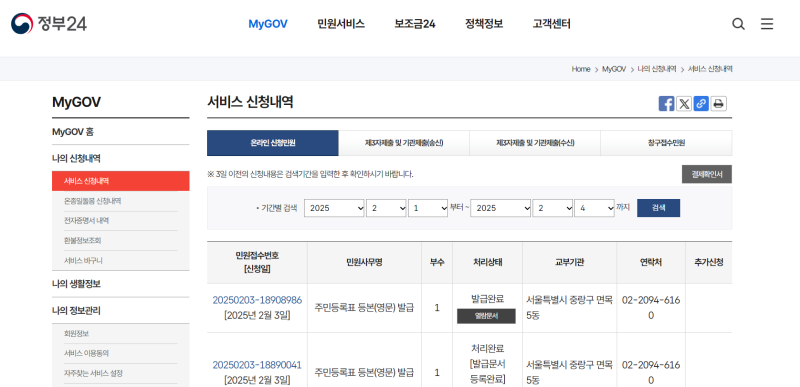Open 보조금24 top menu
The width and height of the screenshot is (800, 387).
414,24
